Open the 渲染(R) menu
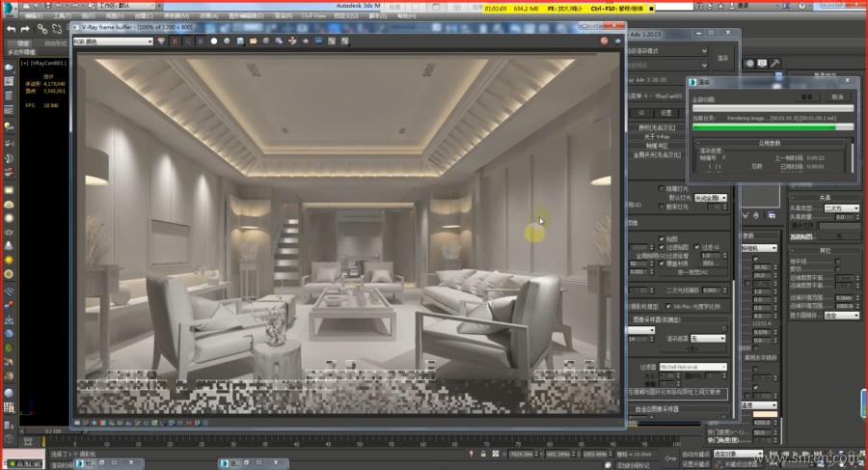This screenshot has width=868, height=470. (284, 16)
